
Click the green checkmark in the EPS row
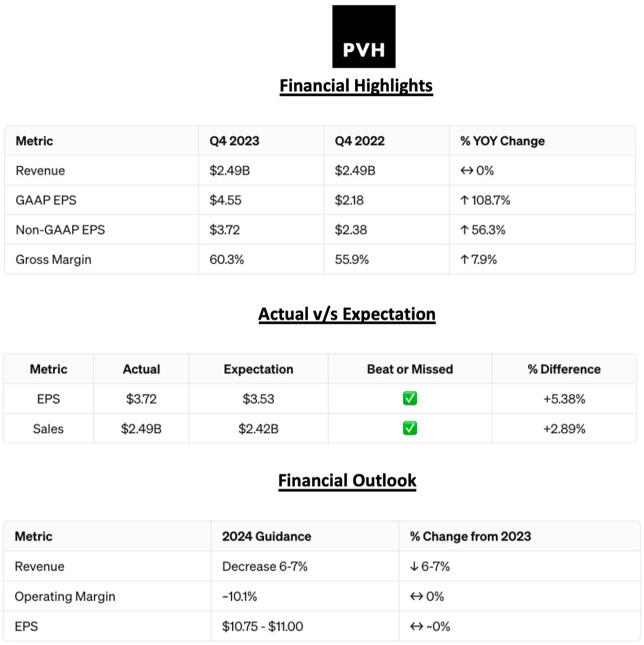[410, 399]
